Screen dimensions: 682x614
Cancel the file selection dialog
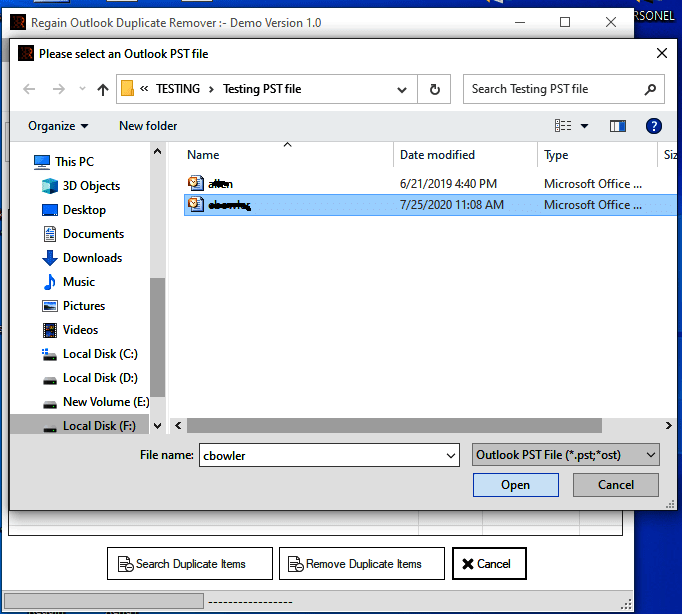615,485
